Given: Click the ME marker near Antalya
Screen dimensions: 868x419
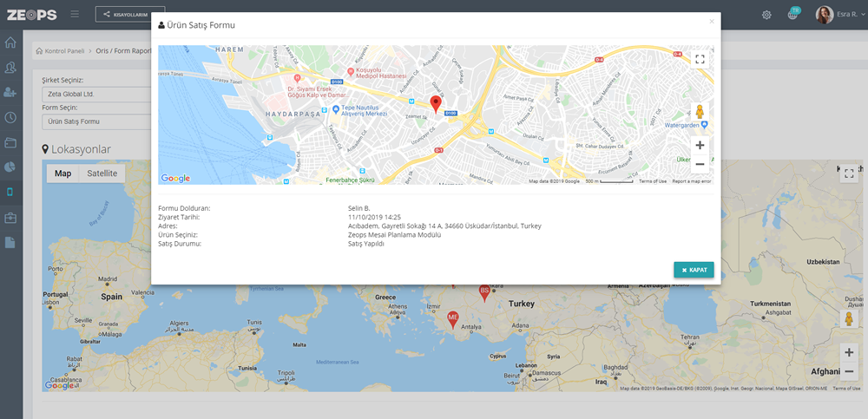Looking at the screenshot, I should 453,319.
